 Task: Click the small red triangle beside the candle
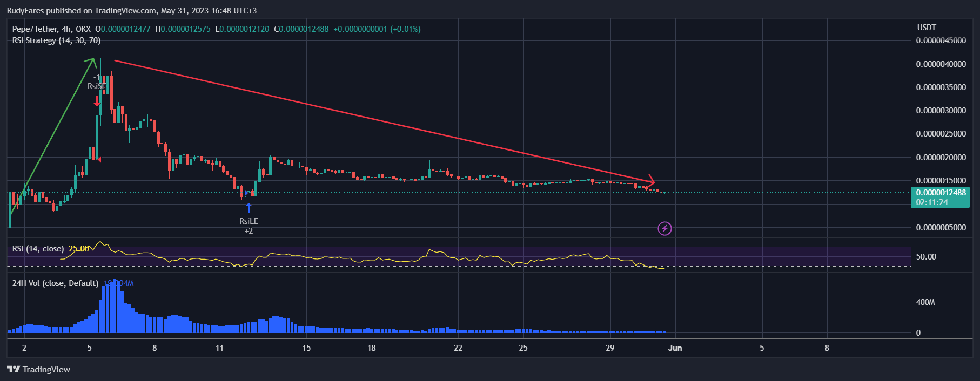[99, 159]
